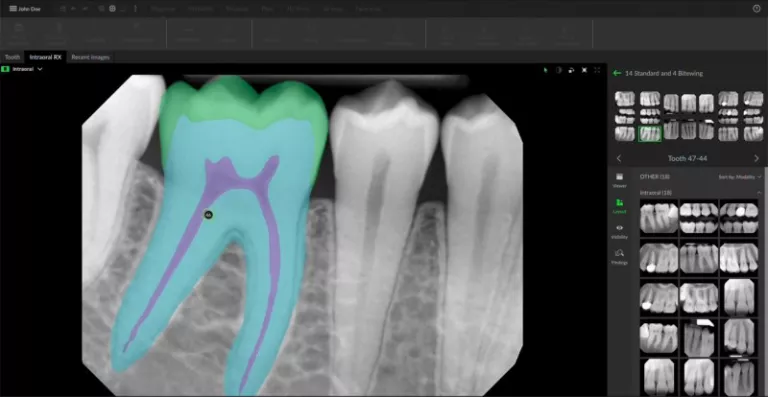This screenshot has width=768, height=397.
Task: Open the first thumbnail in fourth intraoral row
Action: tap(659, 337)
